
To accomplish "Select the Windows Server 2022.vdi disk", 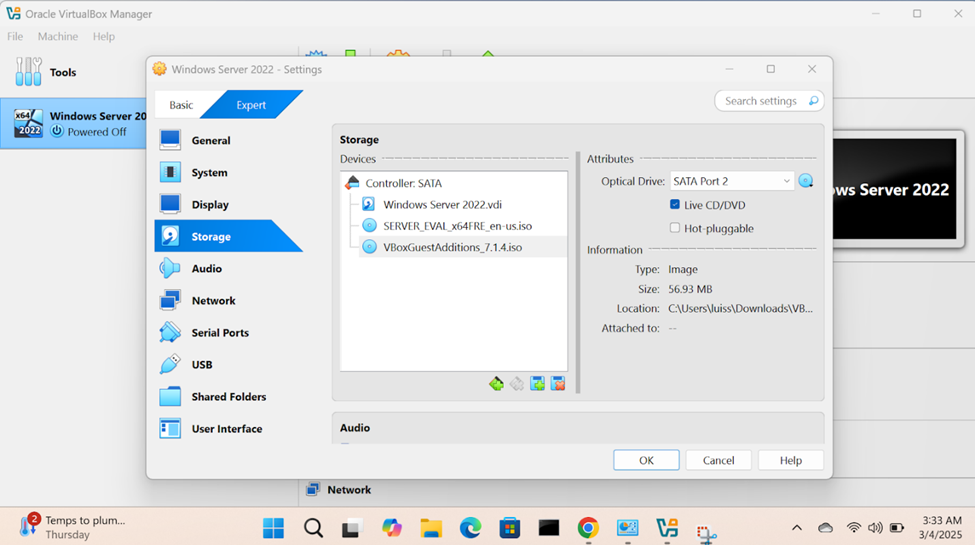I will [442, 205].
